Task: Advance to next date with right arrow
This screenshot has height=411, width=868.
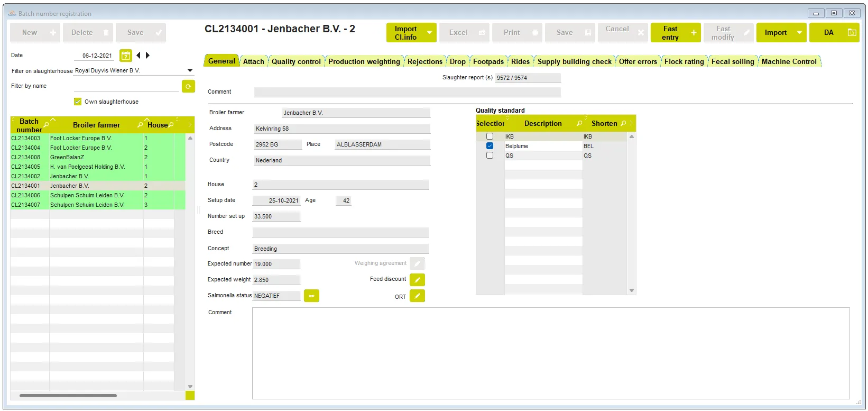Action: point(148,56)
